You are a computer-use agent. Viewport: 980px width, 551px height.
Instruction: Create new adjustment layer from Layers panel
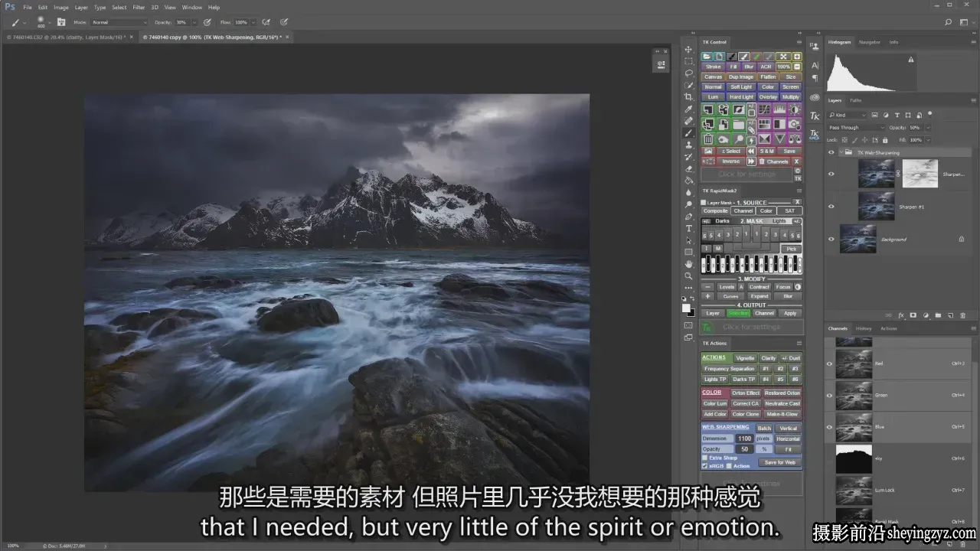[926, 315]
